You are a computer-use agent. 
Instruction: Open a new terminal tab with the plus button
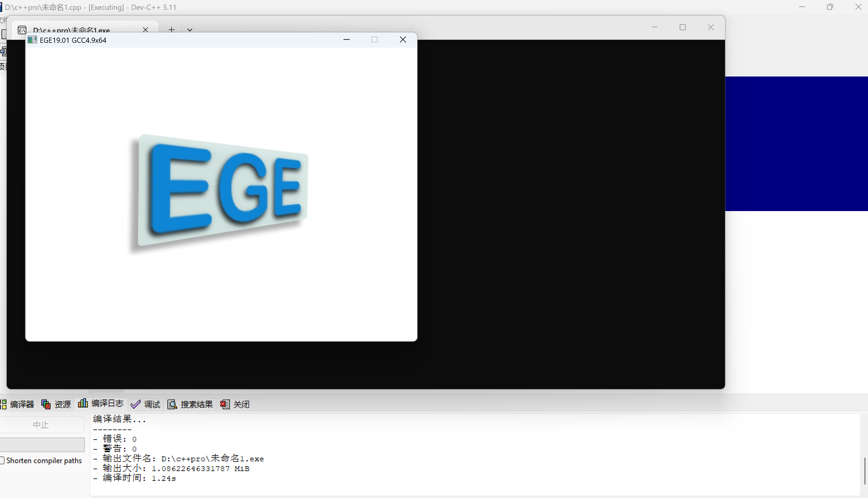point(171,30)
